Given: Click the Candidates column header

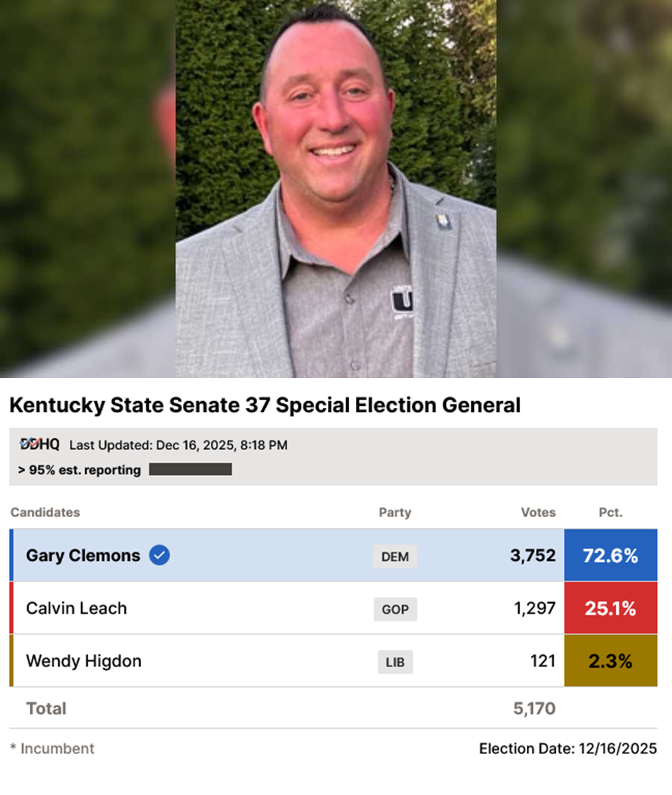Looking at the screenshot, I should [45, 512].
